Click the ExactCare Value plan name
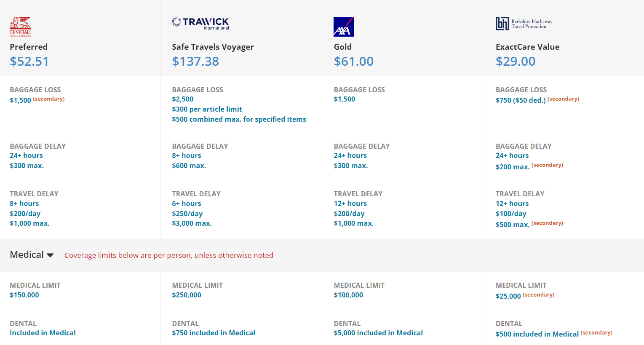The width and height of the screenshot is (644, 345). click(527, 47)
